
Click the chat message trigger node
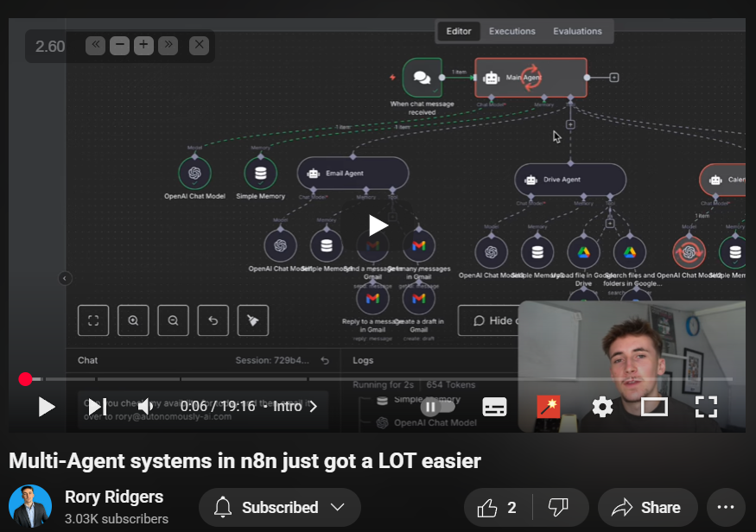(x=422, y=78)
